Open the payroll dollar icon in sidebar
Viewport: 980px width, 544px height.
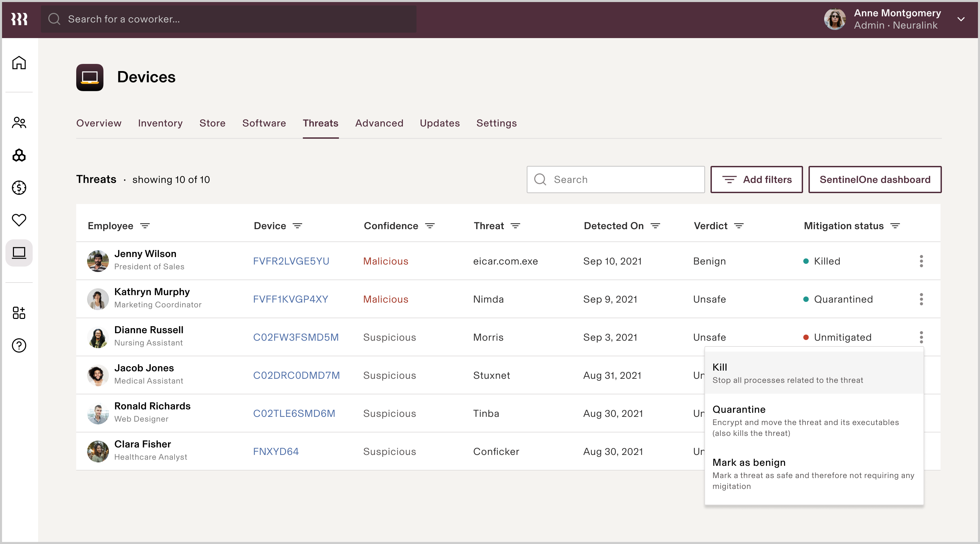click(19, 187)
